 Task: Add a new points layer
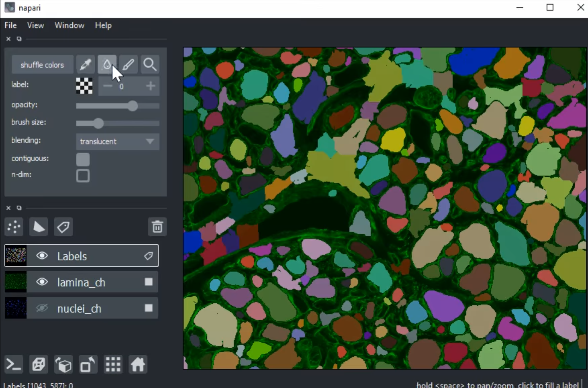coord(14,227)
